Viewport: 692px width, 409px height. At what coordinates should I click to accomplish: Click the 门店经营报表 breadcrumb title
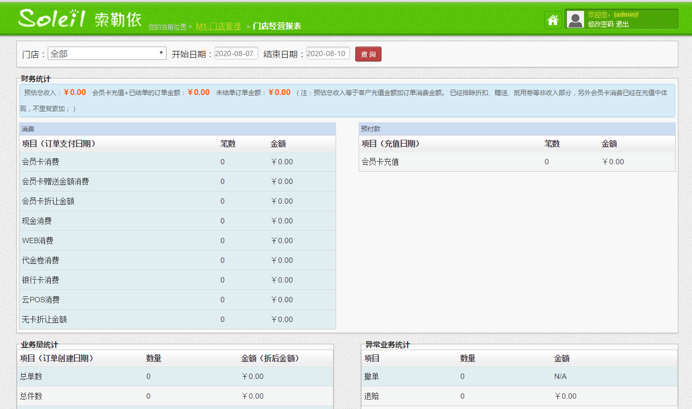[x=277, y=26]
